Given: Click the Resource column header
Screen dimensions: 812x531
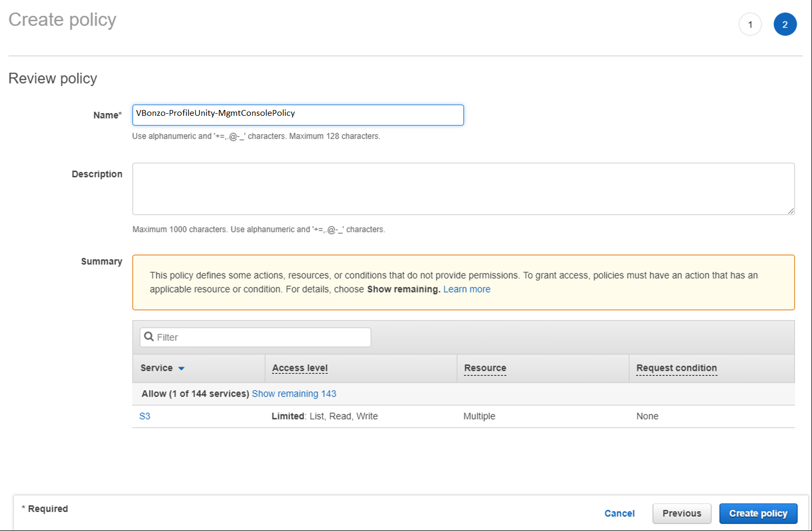Looking at the screenshot, I should pos(484,368).
